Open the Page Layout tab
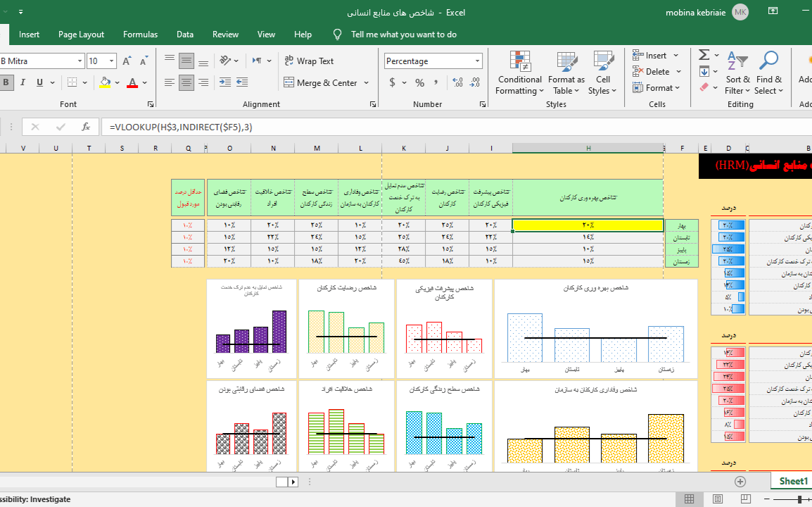This screenshot has width=812, height=507. point(82,35)
